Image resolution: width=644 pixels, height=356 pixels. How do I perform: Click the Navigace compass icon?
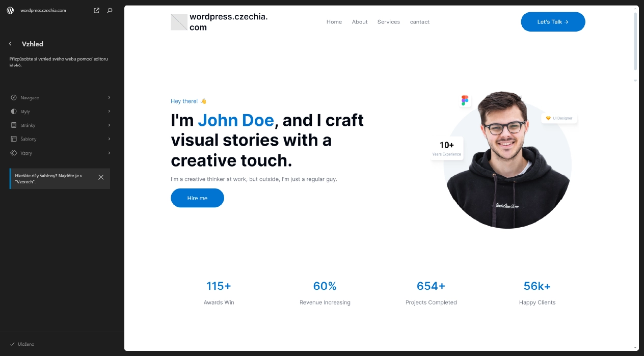[14, 97]
